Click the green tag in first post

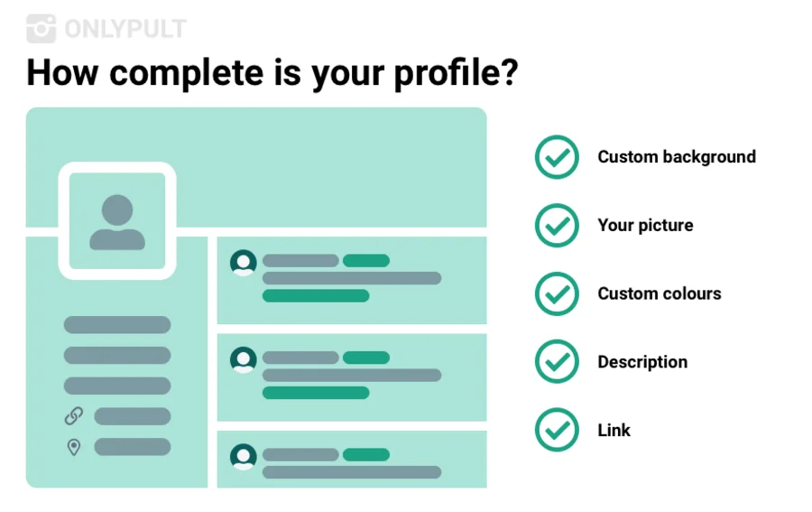point(365,261)
